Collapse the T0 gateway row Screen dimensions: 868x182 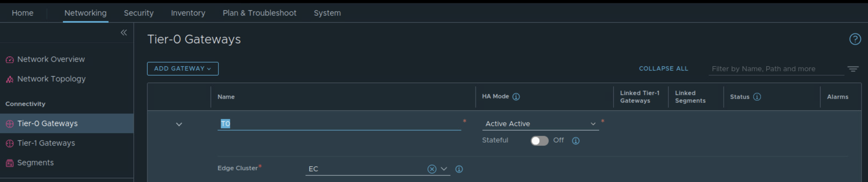179,124
